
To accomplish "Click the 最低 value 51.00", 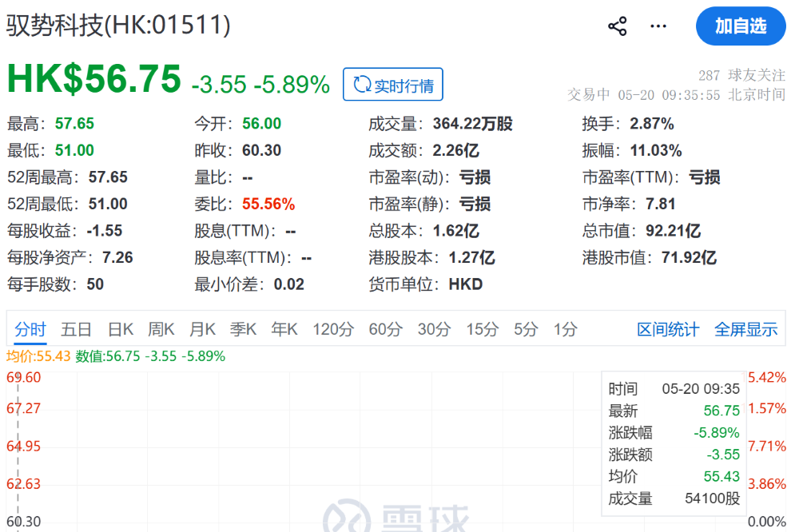I will coord(74,150).
